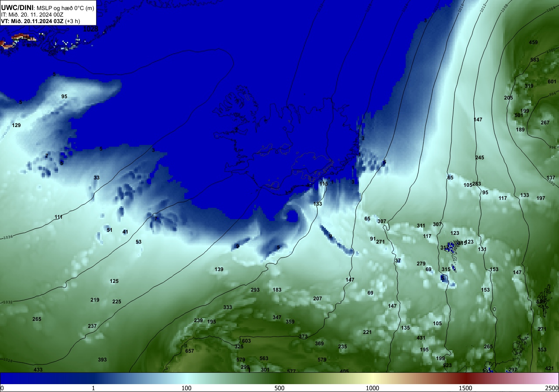Click the 369 height value on the map
559x392 pixels.
tap(319, 344)
